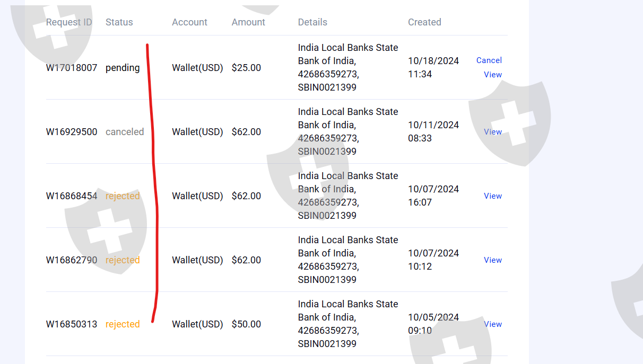Viewport: 643px width, 364px height.
Task: Click the $25.00 amount cell
Action: pyautogui.click(x=246, y=68)
